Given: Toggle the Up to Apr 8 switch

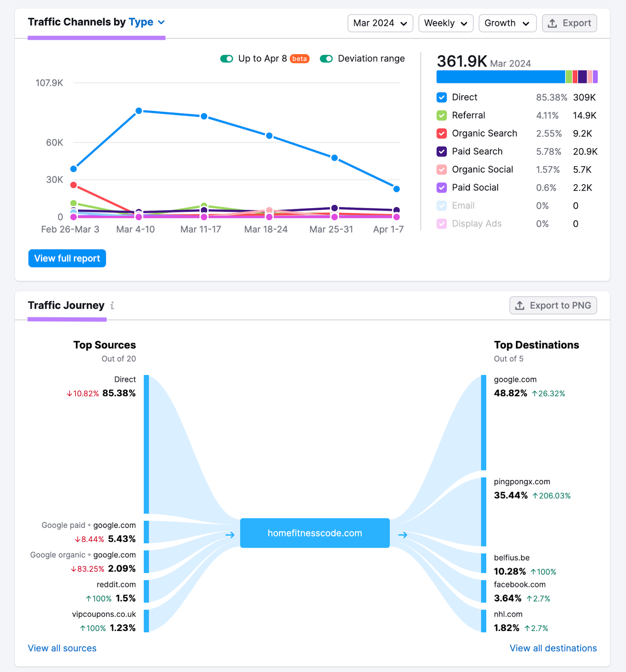Looking at the screenshot, I should click(227, 59).
